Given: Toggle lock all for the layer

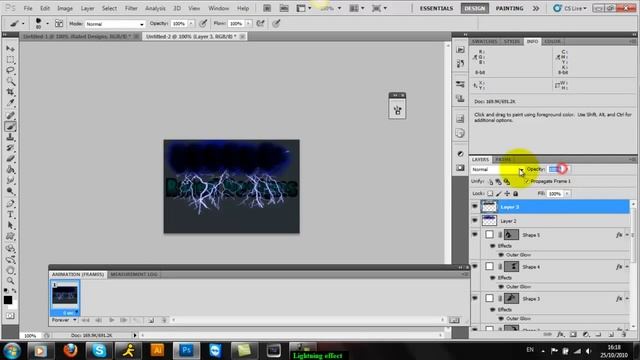Looking at the screenshot, I should 516,193.
